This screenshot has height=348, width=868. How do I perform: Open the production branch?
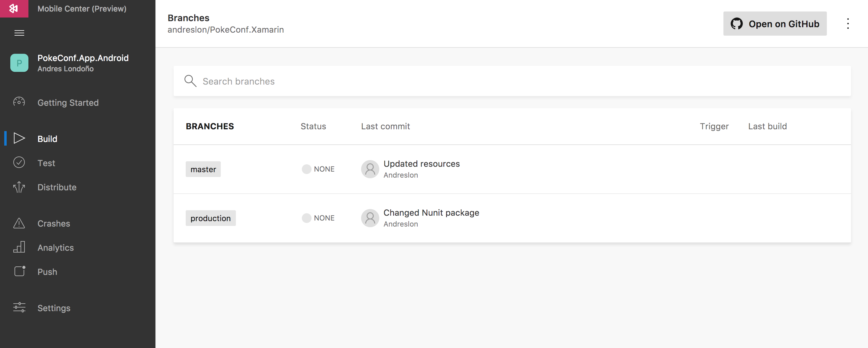(210, 218)
